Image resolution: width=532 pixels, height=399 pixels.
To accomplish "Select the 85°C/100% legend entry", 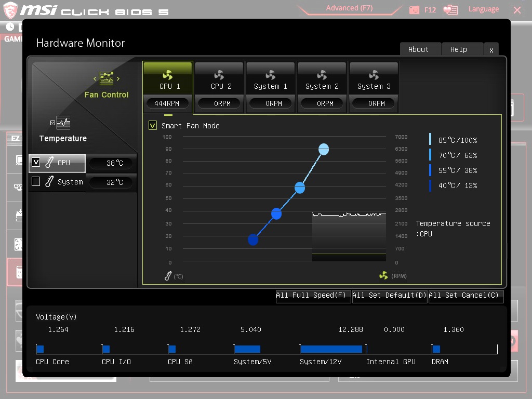I will point(453,140).
